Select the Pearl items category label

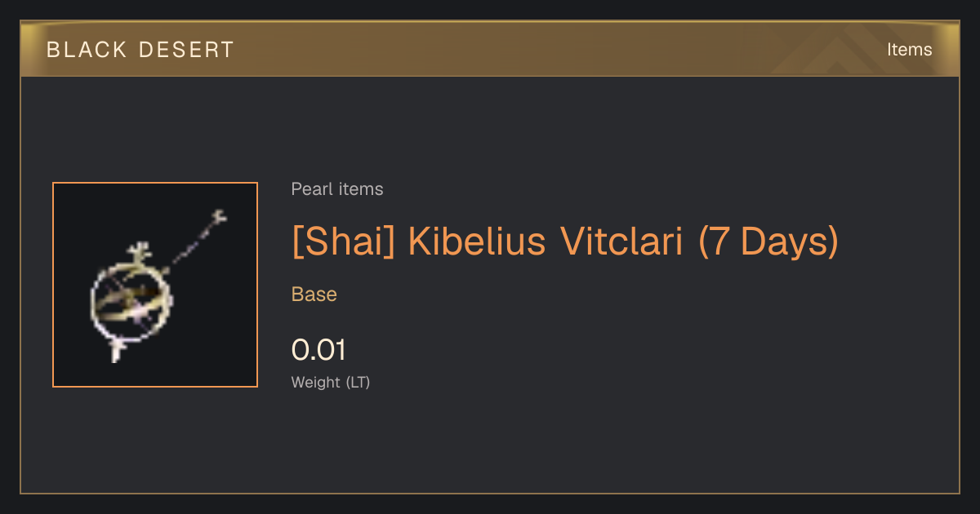337,189
